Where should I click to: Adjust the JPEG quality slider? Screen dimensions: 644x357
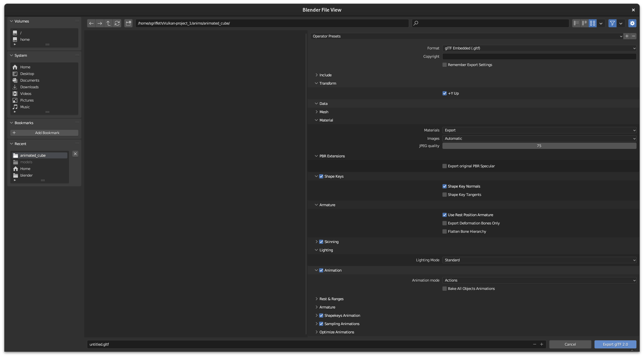pyautogui.click(x=539, y=146)
